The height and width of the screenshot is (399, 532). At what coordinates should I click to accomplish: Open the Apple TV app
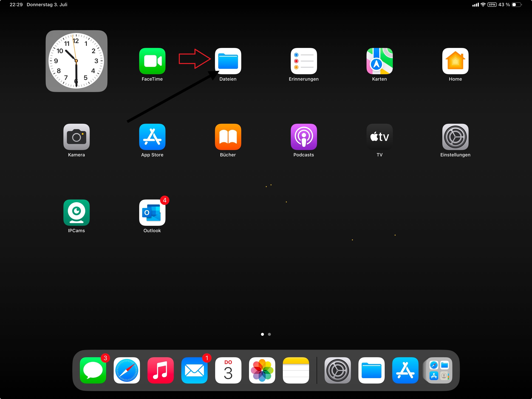379,137
